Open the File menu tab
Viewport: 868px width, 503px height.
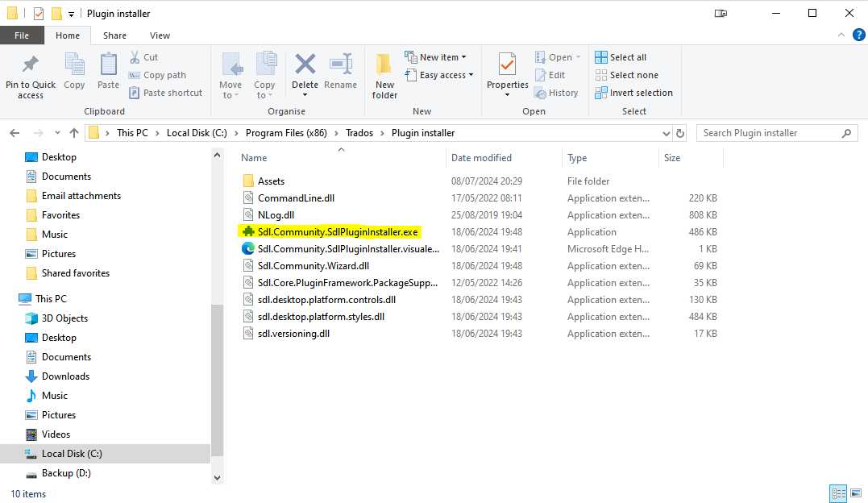(22, 35)
